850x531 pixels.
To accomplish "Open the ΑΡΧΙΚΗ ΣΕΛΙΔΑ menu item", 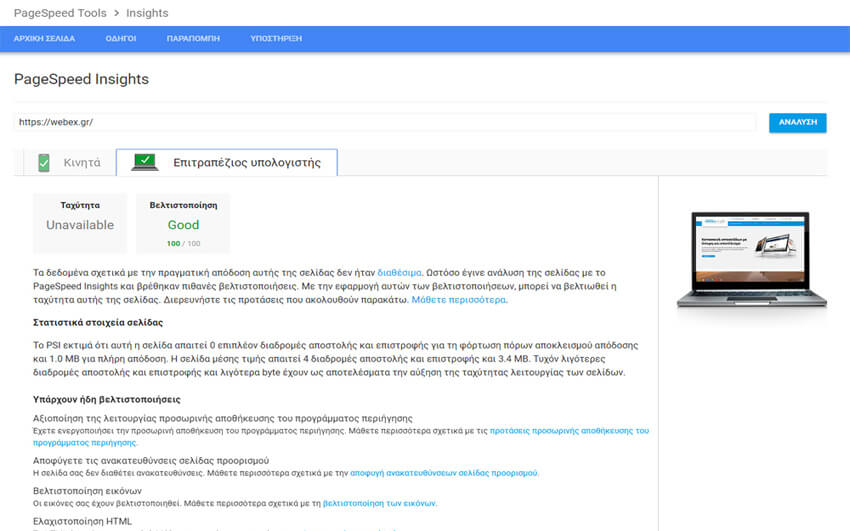I will click(44, 38).
